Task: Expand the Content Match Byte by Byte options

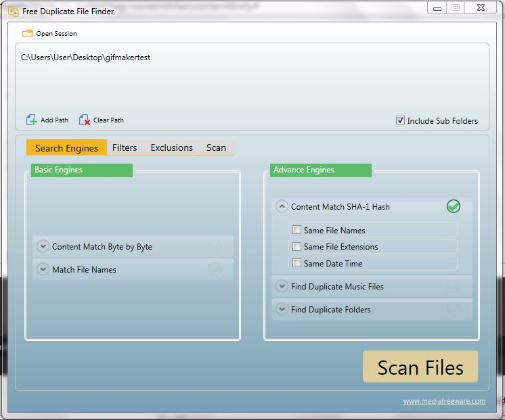Action: click(43, 247)
